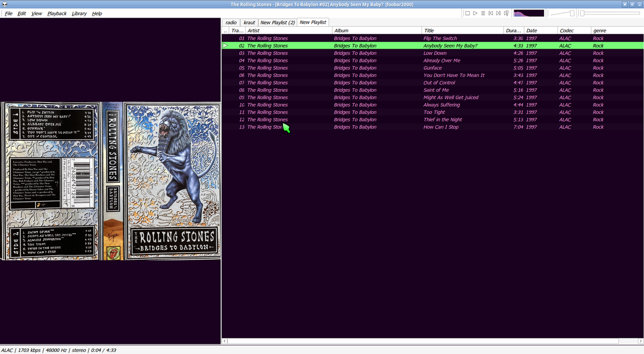Select track Always Suffering

point(432,105)
